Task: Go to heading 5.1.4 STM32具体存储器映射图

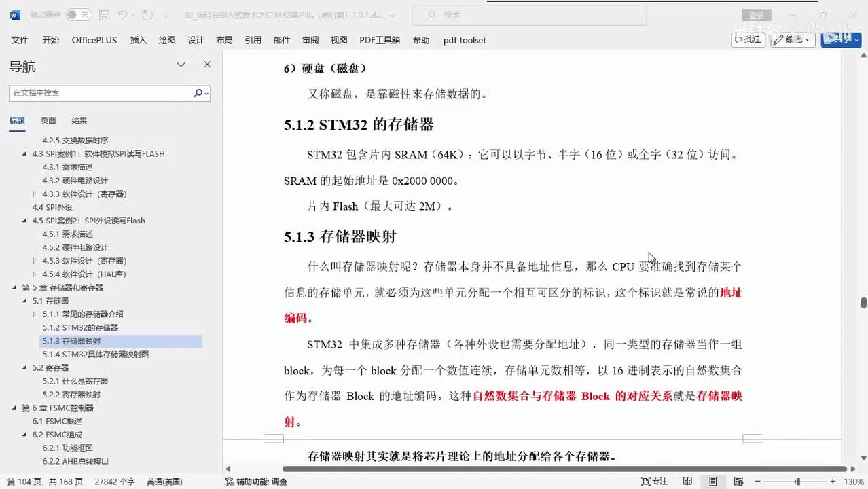Action: pyautogui.click(x=96, y=355)
